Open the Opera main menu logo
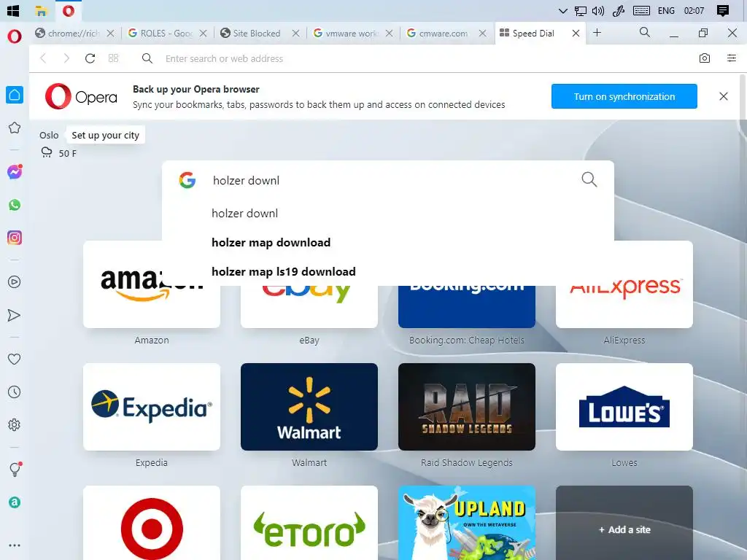 pos(15,36)
